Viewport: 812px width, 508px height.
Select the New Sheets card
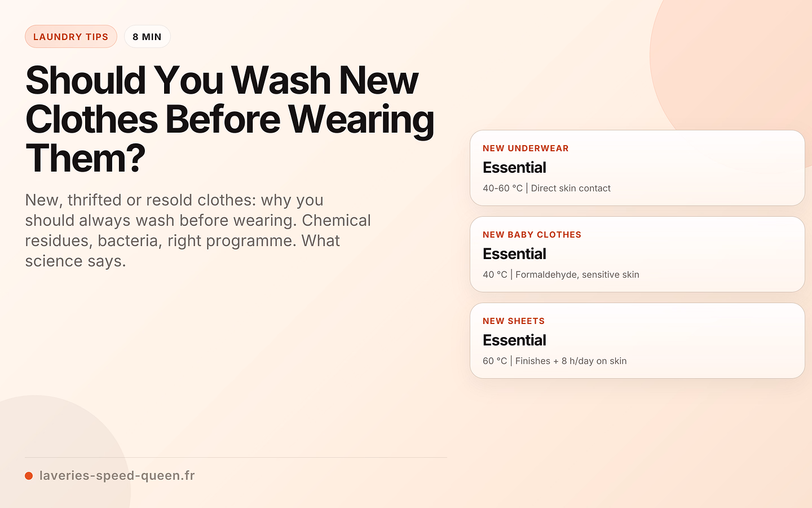tap(637, 341)
